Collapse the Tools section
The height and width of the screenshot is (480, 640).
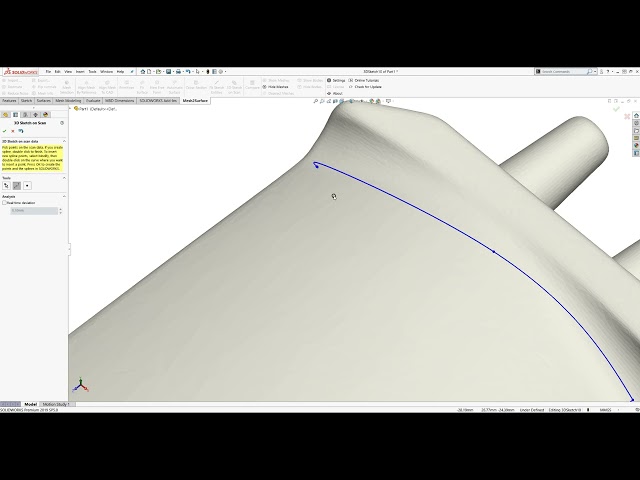[64, 178]
